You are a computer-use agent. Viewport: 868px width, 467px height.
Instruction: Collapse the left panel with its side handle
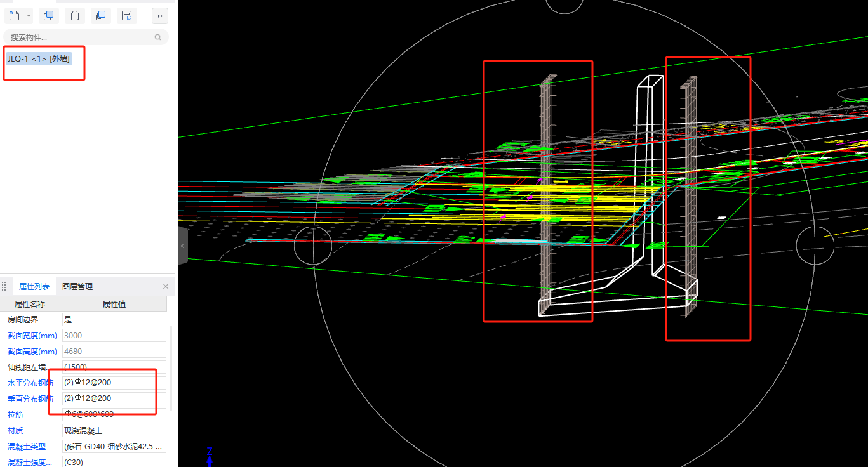(183, 246)
